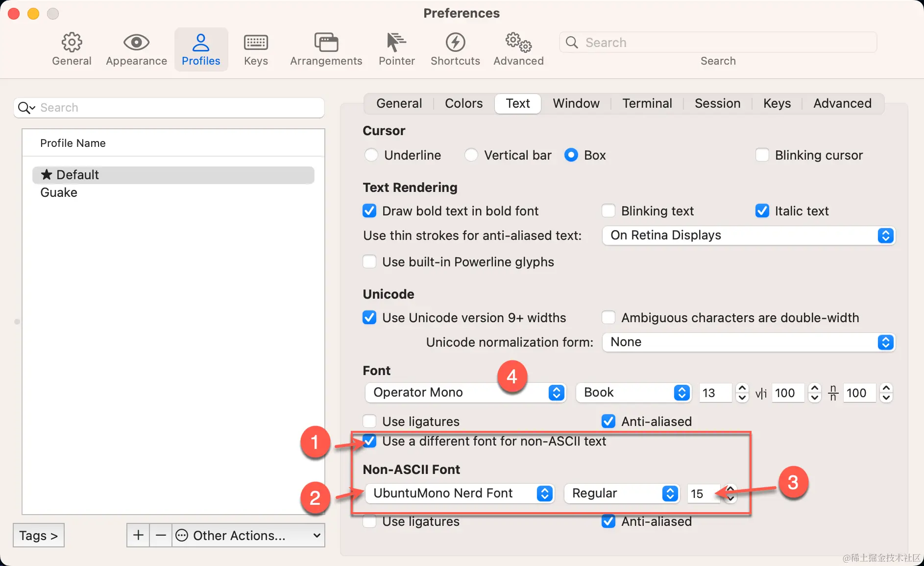924x566 pixels.
Task: Open the UbuntuMono Nerd Font dropdown
Action: pyautogui.click(x=460, y=493)
